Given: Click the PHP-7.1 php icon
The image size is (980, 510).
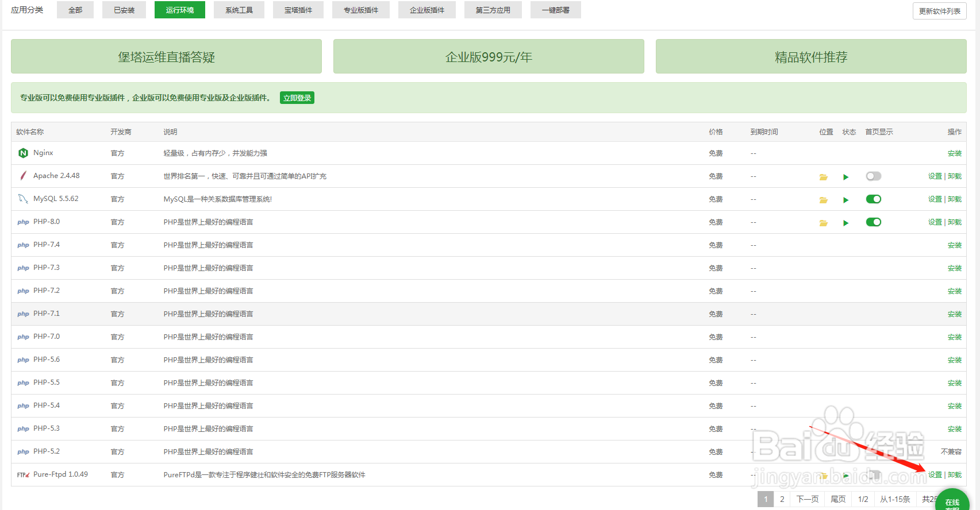Looking at the screenshot, I should pyautogui.click(x=23, y=314).
